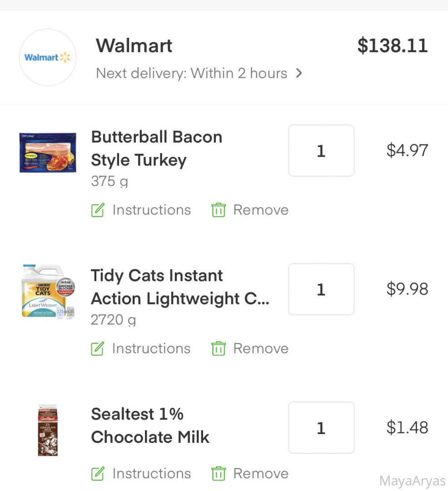Expand next delivery chevron arrow
Image resolution: width=448 pixels, height=491 pixels.
pos(299,73)
